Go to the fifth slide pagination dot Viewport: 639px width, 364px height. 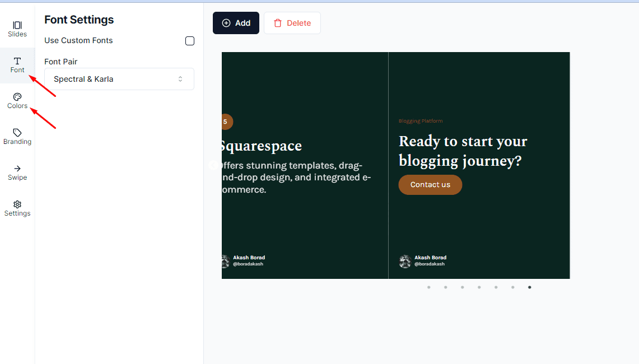[x=496, y=287]
